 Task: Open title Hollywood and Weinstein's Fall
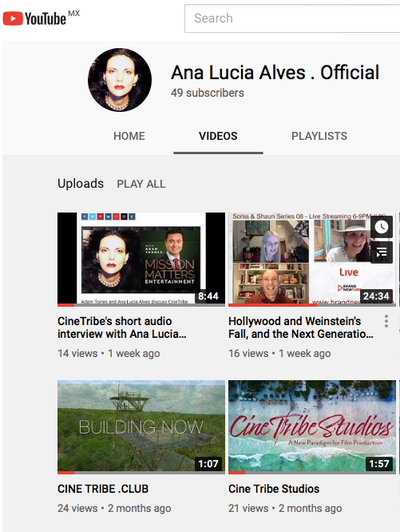301,327
